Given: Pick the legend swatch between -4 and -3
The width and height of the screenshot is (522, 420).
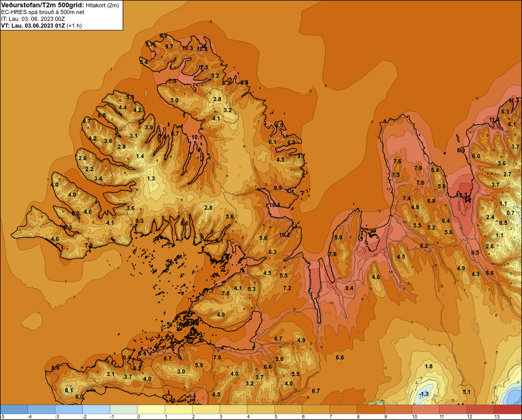Looking at the screenshot, I should [x=41, y=409].
